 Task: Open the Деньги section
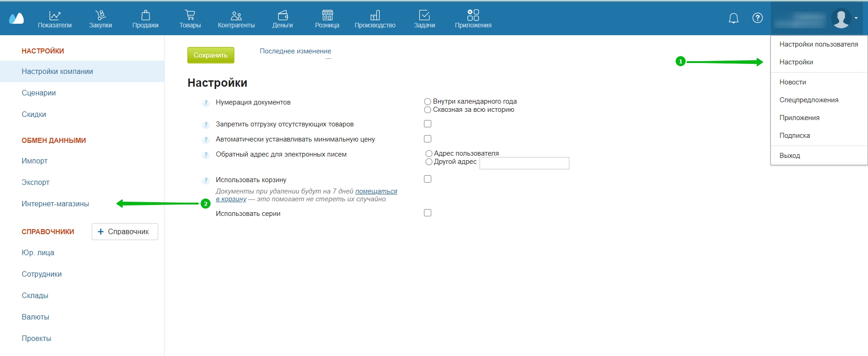(283, 19)
